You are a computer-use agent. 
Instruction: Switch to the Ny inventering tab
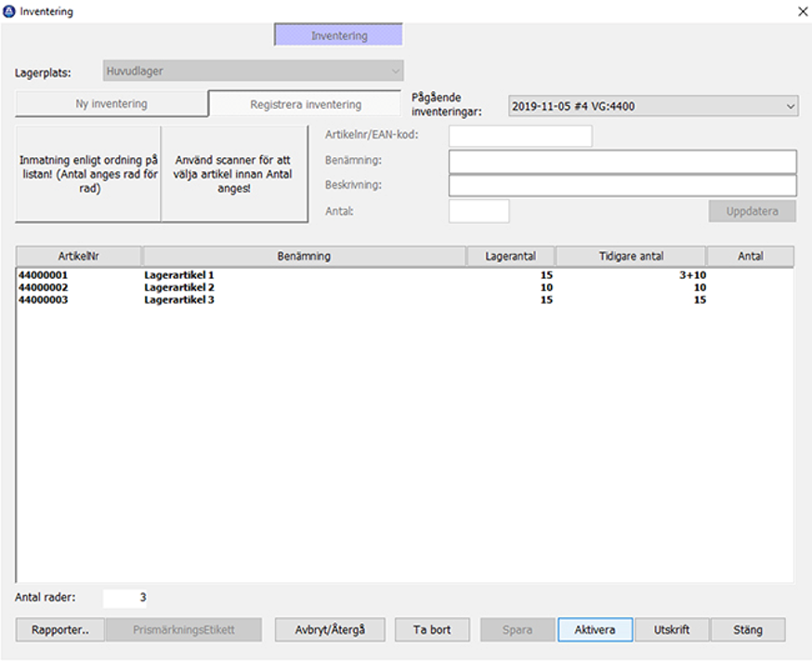111,103
